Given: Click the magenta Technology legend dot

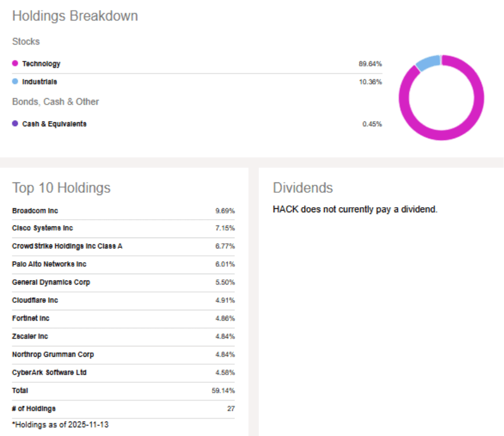Looking at the screenshot, I should point(15,64).
